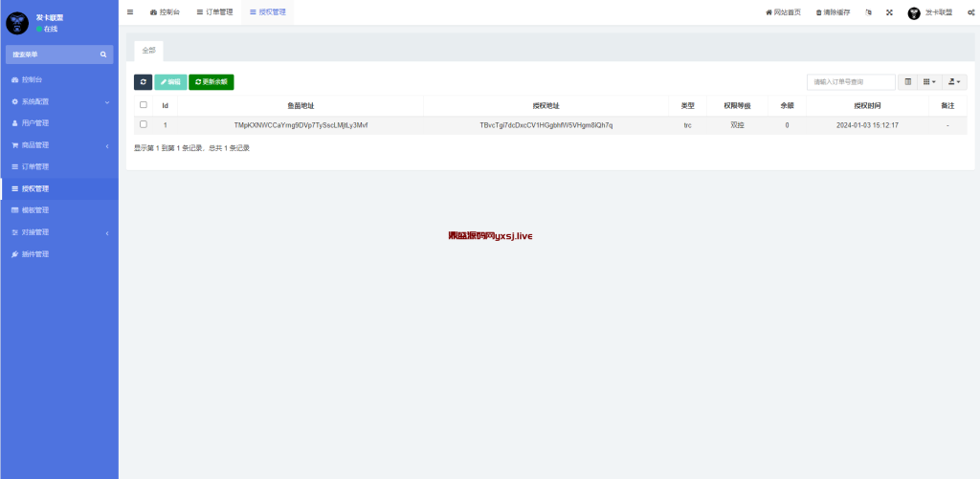This screenshot has height=479, width=980.
Task: Toggle the table view list icon
Action: tap(908, 82)
